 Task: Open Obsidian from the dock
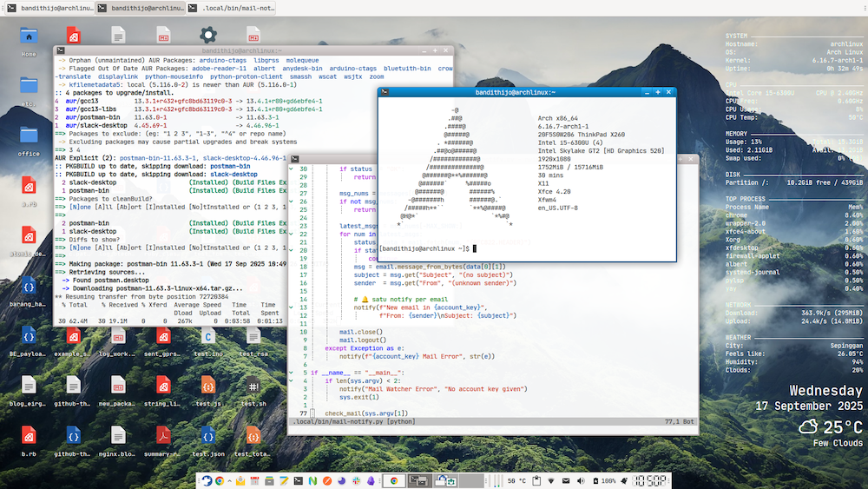coord(371,480)
